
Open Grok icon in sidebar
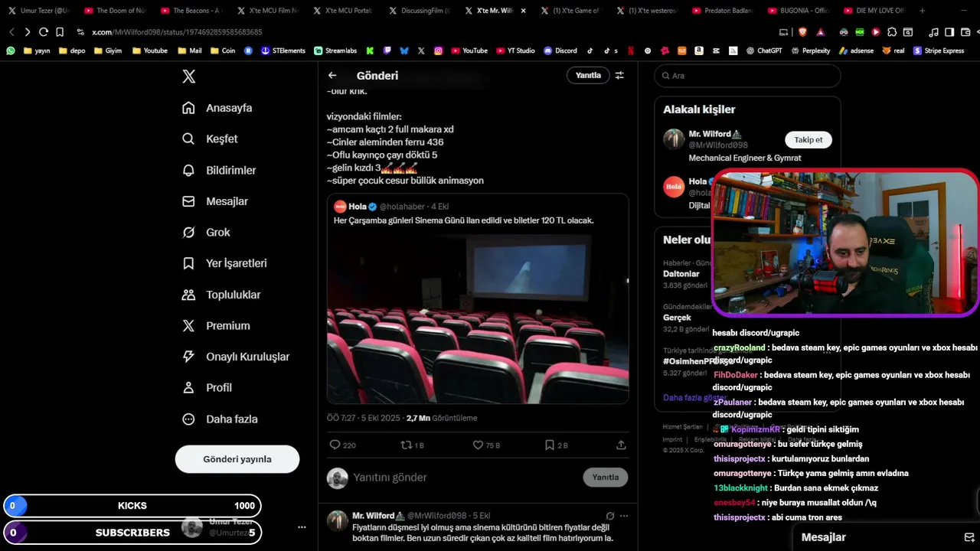coord(188,232)
